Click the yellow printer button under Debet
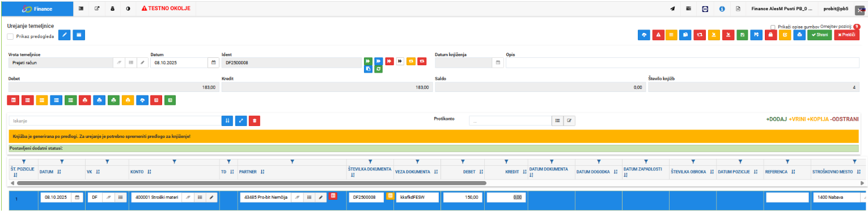Screen dimensions: 868x214 click(128, 100)
